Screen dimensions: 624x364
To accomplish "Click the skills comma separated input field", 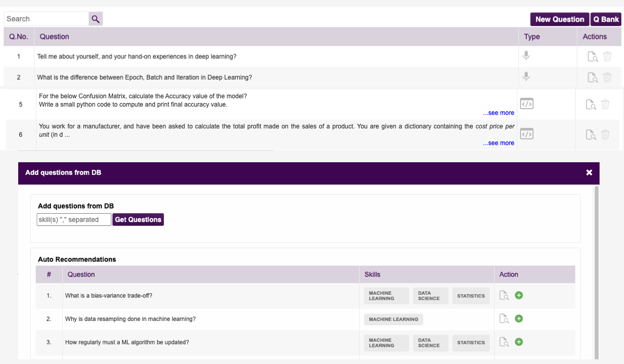I will point(74,219).
